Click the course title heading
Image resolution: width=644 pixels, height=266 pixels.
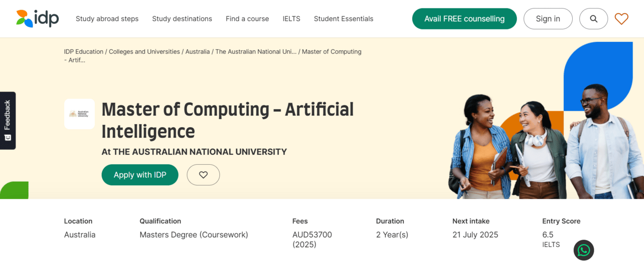[228, 120]
